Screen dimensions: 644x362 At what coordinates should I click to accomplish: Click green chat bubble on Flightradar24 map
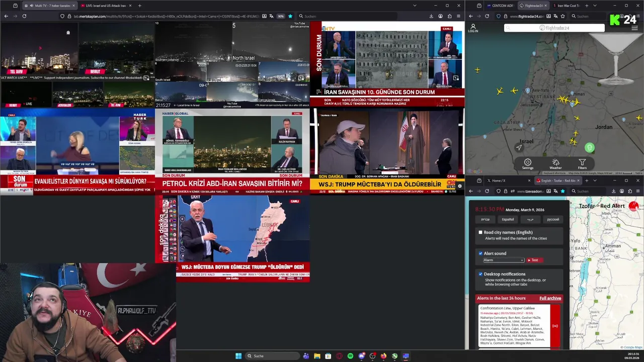(x=590, y=148)
